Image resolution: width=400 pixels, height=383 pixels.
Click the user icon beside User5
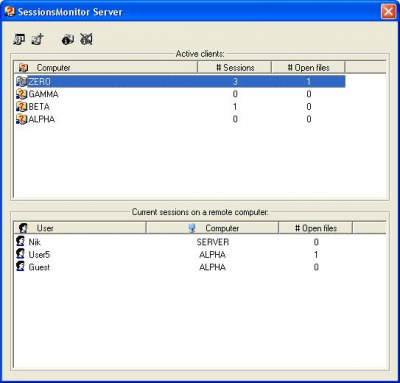click(x=21, y=254)
